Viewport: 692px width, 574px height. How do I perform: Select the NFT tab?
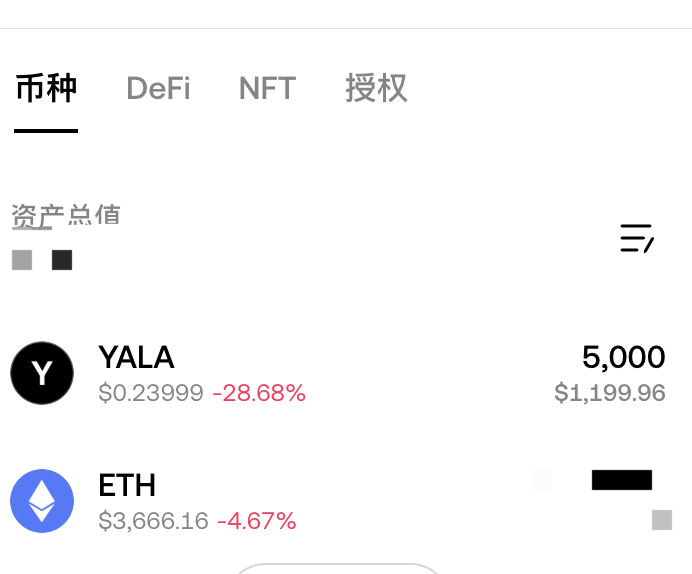[x=267, y=88]
